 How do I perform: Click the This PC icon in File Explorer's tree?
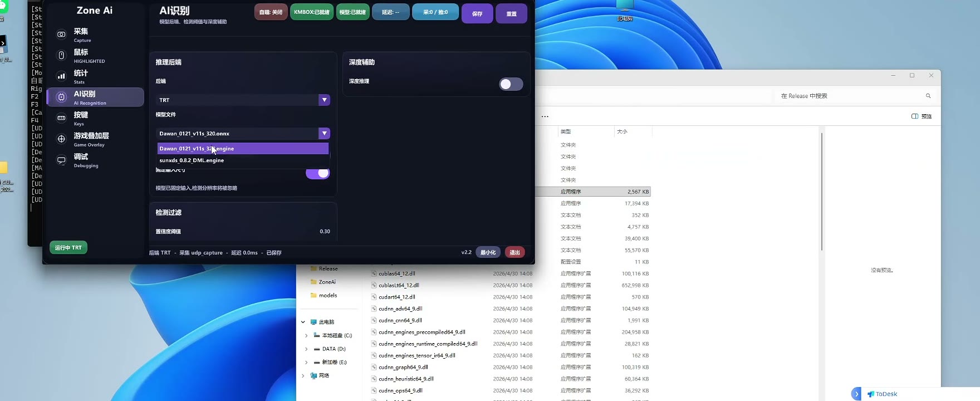pos(313,322)
